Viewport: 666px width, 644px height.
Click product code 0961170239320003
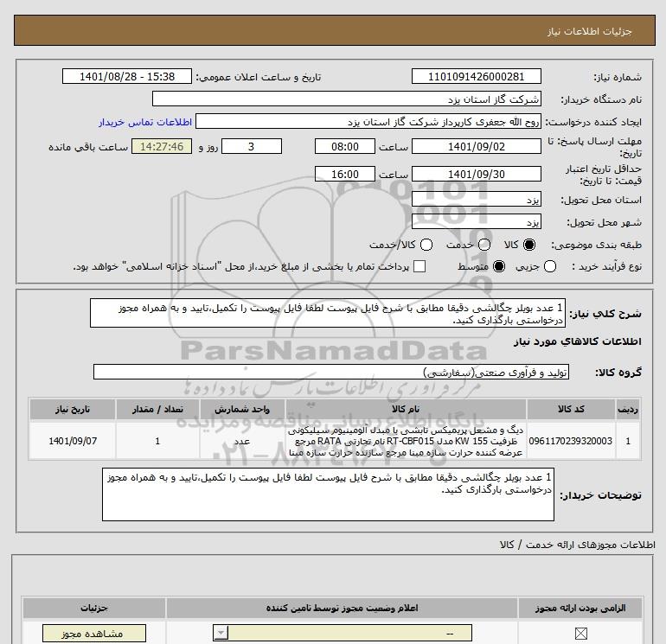click(571, 441)
